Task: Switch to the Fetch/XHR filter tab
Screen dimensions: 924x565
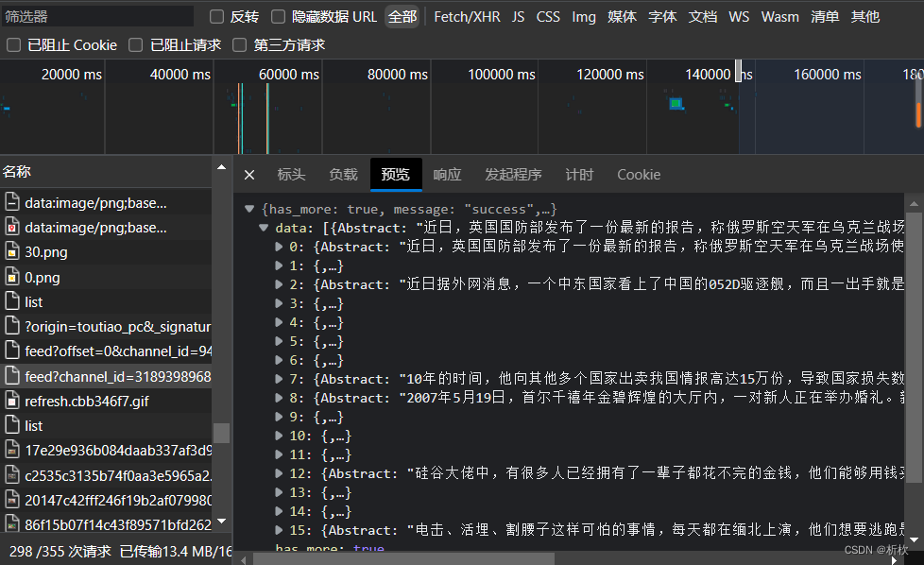Action: pyautogui.click(x=467, y=16)
